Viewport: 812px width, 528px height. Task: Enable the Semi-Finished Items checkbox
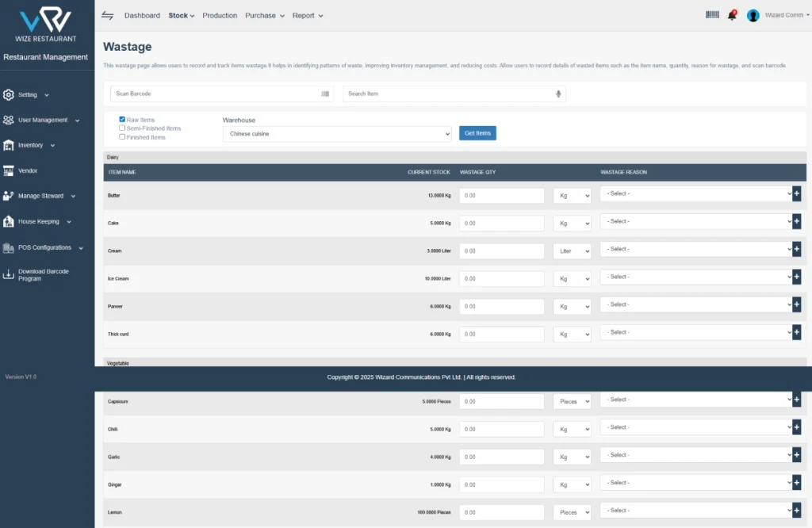[122, 128]
